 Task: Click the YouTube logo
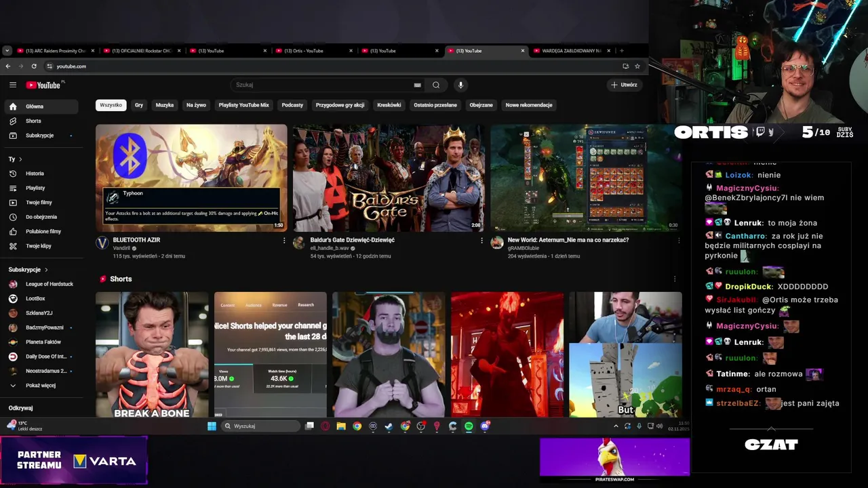[x=43, y=85]
